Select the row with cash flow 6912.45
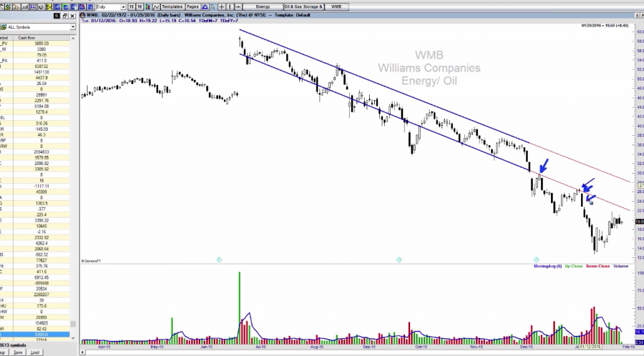Screen dimensions: 644x356 click(35, 277)
